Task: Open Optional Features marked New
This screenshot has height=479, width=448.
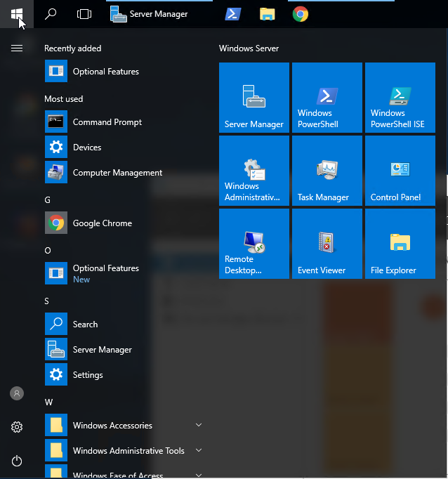Action: 124,273
